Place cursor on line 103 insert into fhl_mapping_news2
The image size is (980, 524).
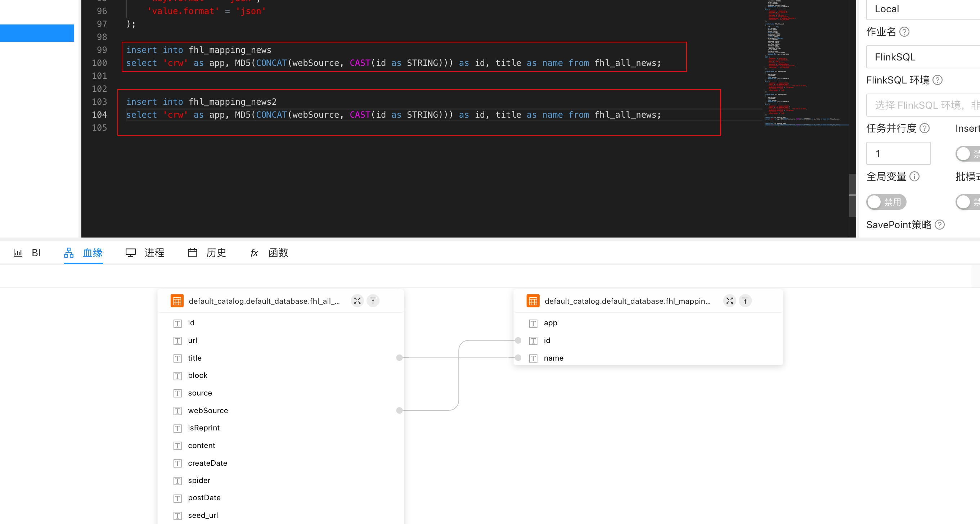[201, 101]
